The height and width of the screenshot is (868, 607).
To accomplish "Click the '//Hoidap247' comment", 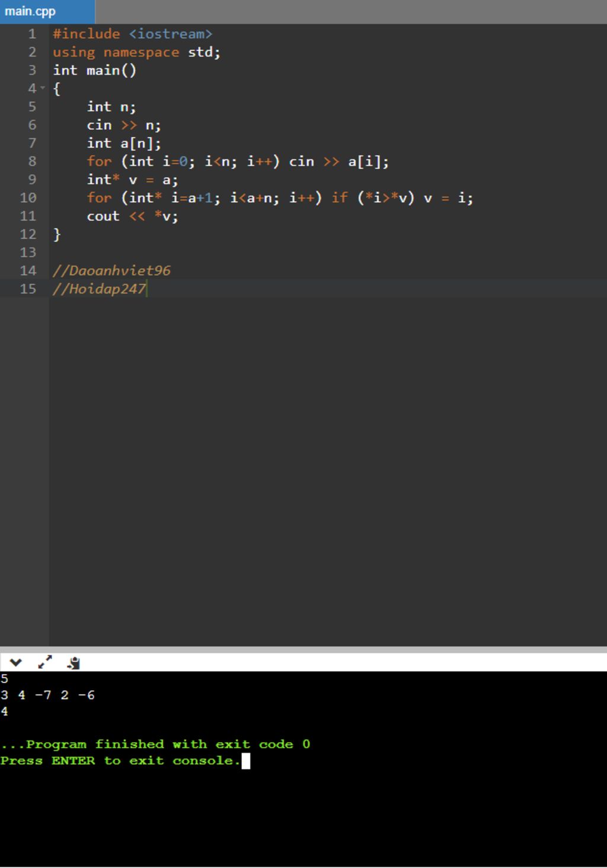I will [x=99, y=289].
